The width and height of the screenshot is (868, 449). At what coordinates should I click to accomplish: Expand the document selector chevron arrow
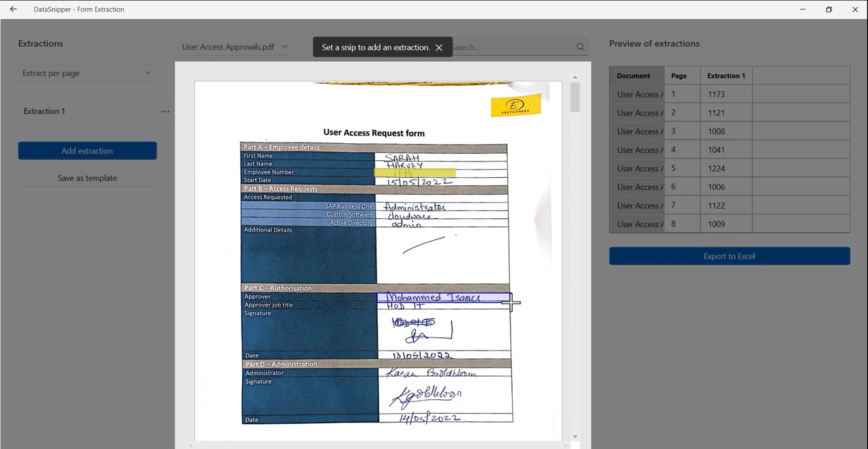coord(284,46)
